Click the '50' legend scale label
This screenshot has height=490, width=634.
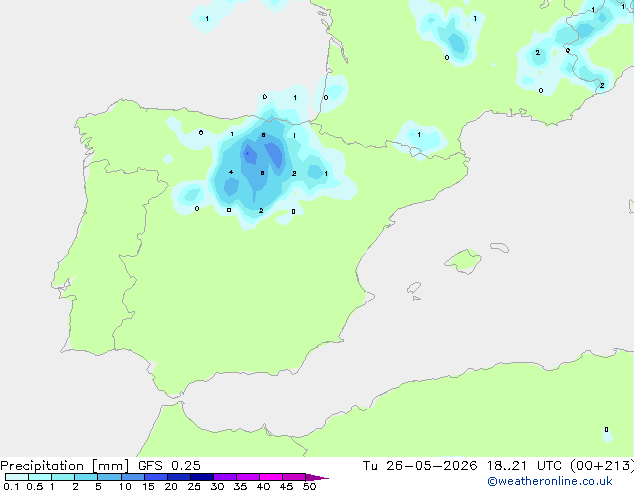coord(309,486)
